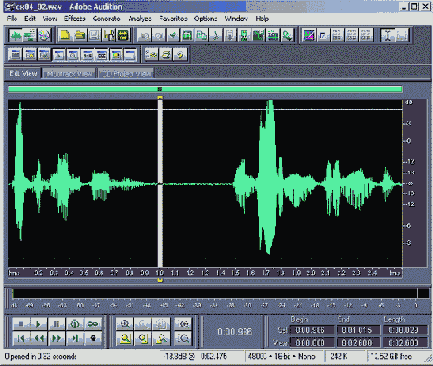Toggle the colorful spectral view icon
This screenshot has width=433, height=366.
point(309,35)
